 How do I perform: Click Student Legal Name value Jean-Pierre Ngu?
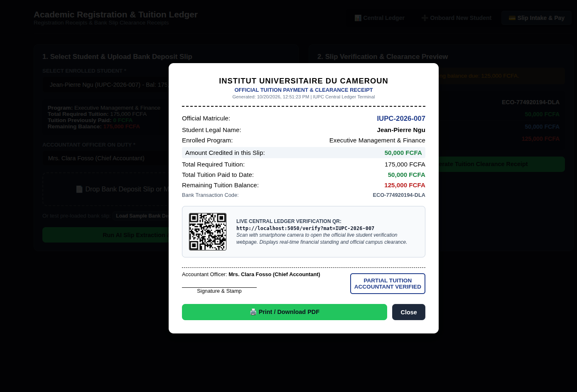pyautogui.click(x=401, y=130)
